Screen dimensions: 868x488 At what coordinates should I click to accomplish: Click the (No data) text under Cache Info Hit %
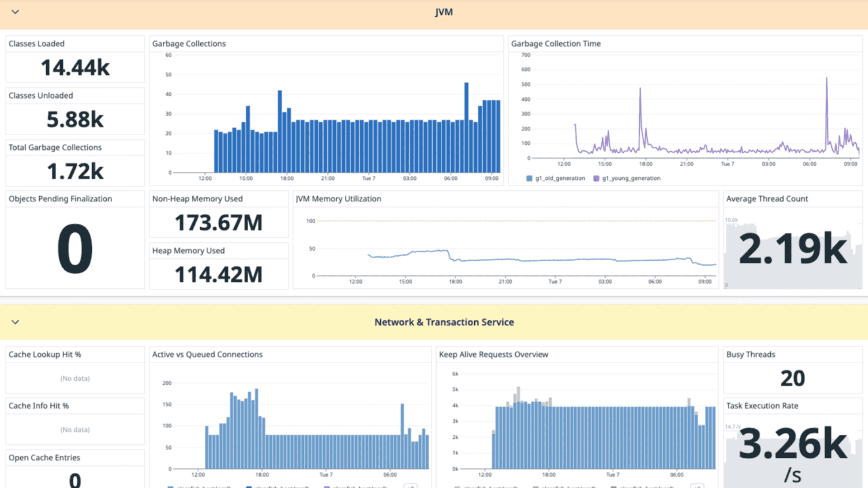pos(75,430)
